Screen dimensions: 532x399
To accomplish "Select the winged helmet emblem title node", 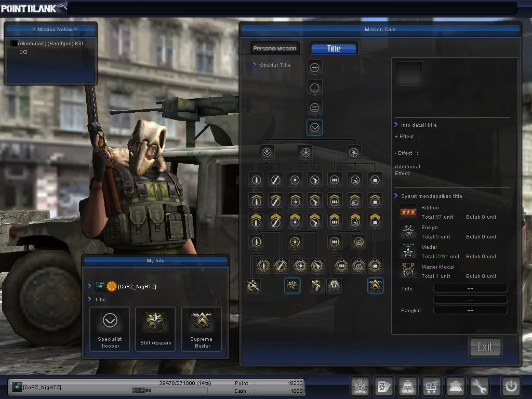I will (x=334, y=286).
